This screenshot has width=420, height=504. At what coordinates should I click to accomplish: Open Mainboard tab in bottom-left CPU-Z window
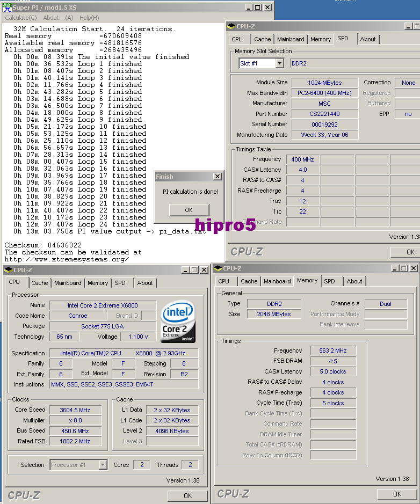coord(68,283)
